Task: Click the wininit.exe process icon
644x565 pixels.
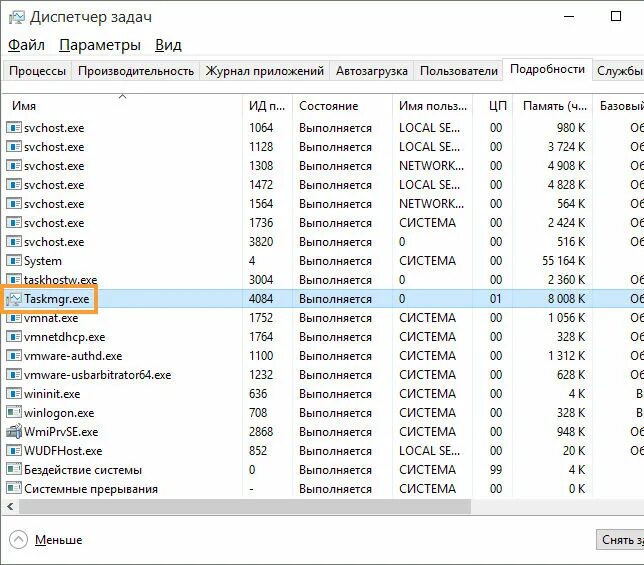Action: click(14, 394)
